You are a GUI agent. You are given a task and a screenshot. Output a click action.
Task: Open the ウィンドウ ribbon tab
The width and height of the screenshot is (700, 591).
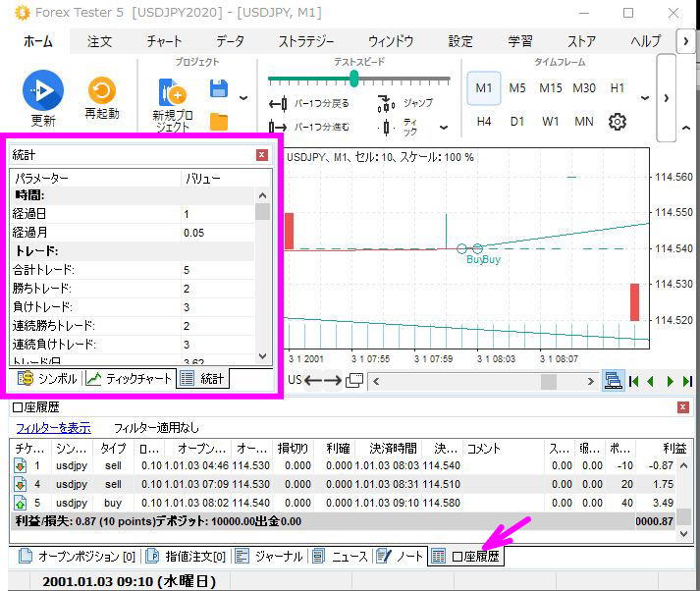(391, 41)
